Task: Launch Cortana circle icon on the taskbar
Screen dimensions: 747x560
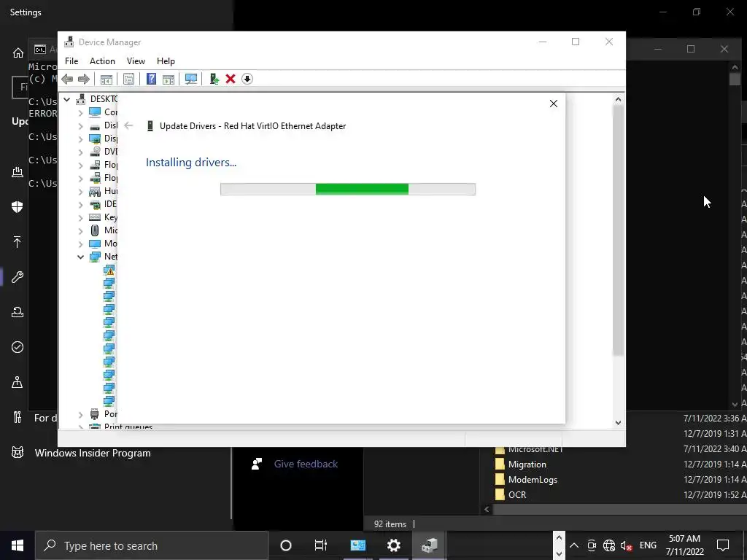Action: [286, 545]
